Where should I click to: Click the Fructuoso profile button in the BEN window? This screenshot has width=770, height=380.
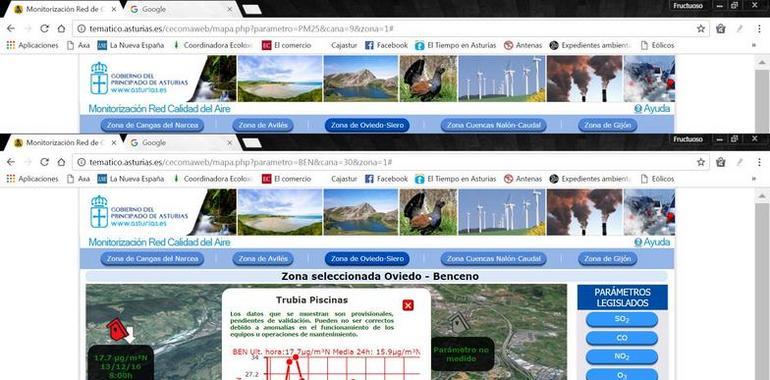coord(688,139)
